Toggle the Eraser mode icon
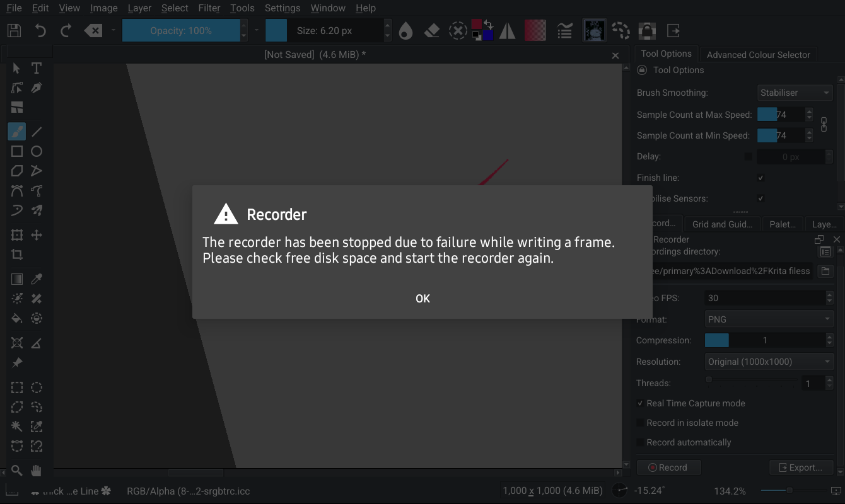845x504 pixels. click(x=432, y=30)
